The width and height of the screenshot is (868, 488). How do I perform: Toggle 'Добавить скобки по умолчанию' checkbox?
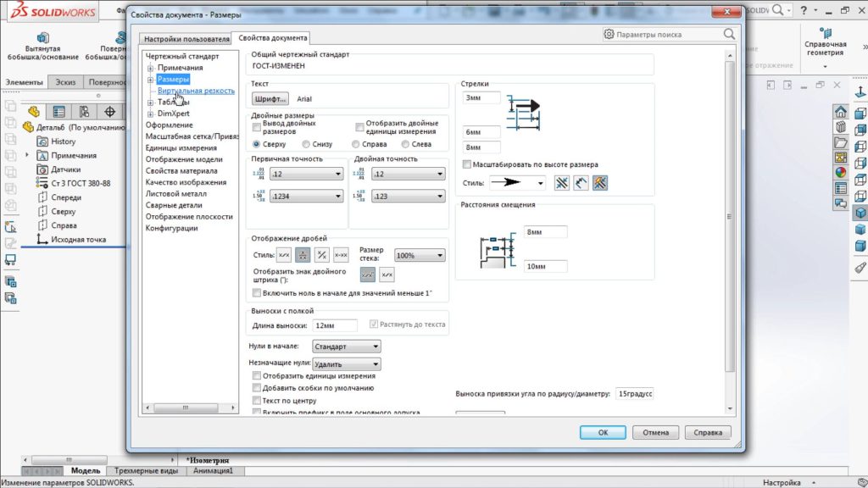256,388
